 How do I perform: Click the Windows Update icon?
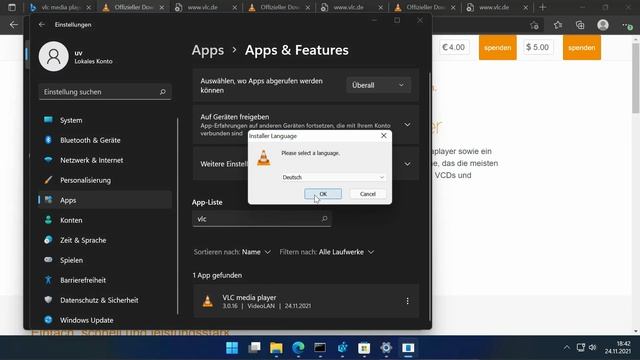pos(48,320)
